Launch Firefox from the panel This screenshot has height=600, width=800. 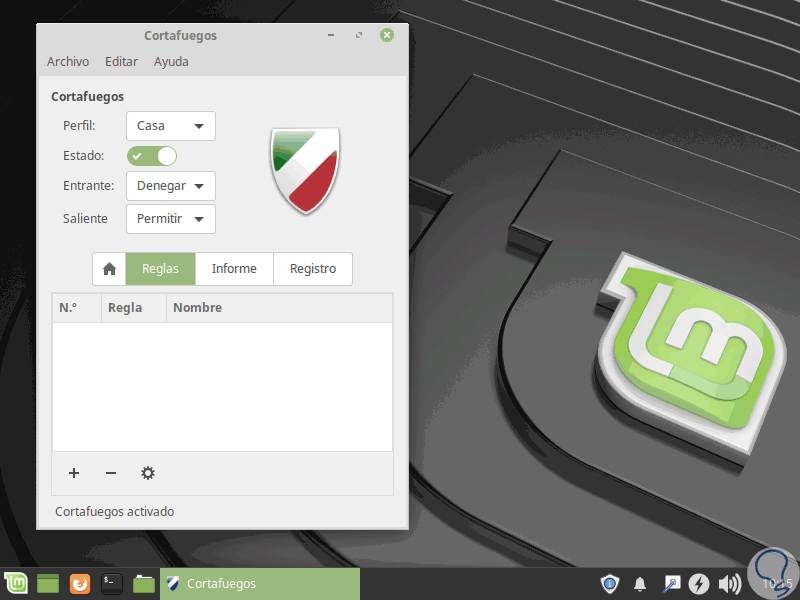tap(80, 584)
